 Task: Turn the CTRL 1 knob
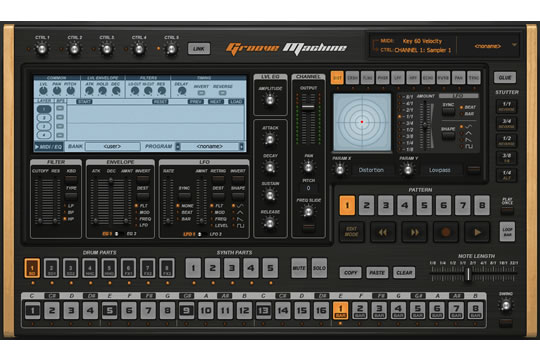(x=42, y=49)
